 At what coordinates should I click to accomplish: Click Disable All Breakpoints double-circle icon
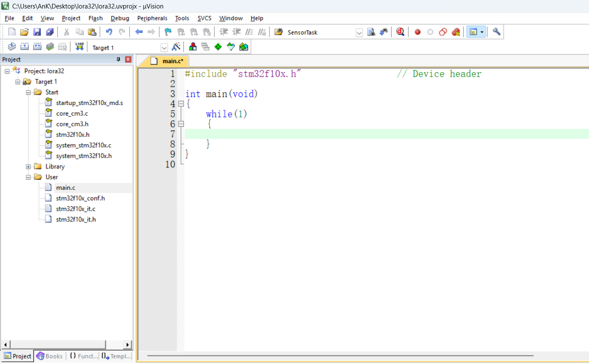pyautogui.click(x=443, y=32)
